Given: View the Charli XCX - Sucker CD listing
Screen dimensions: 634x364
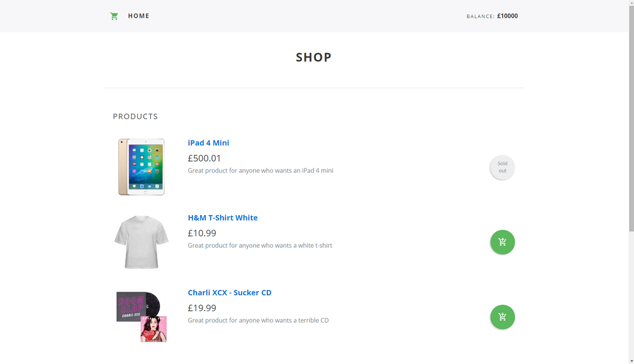Looking at the screenshot, I should (230, 292).
